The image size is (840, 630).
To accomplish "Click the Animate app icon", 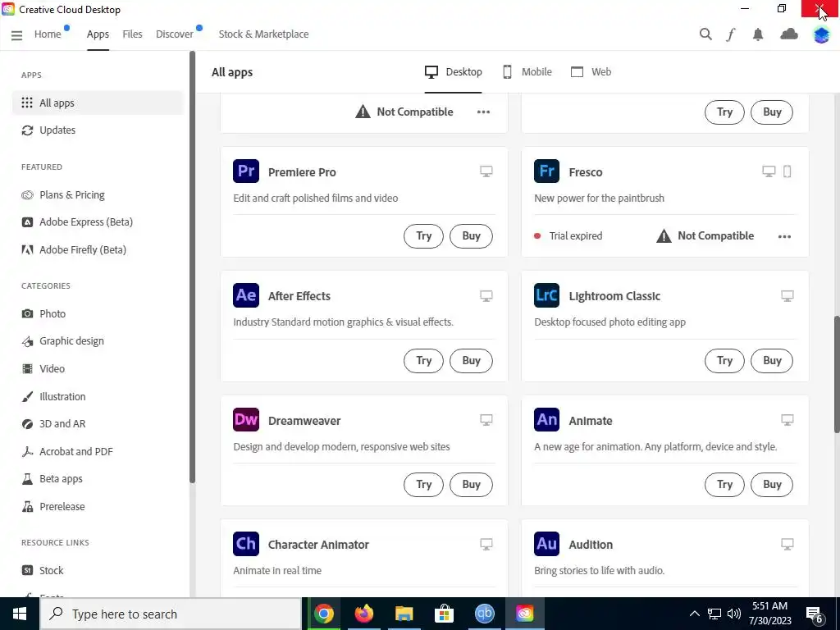I will [x=546, y=419].
